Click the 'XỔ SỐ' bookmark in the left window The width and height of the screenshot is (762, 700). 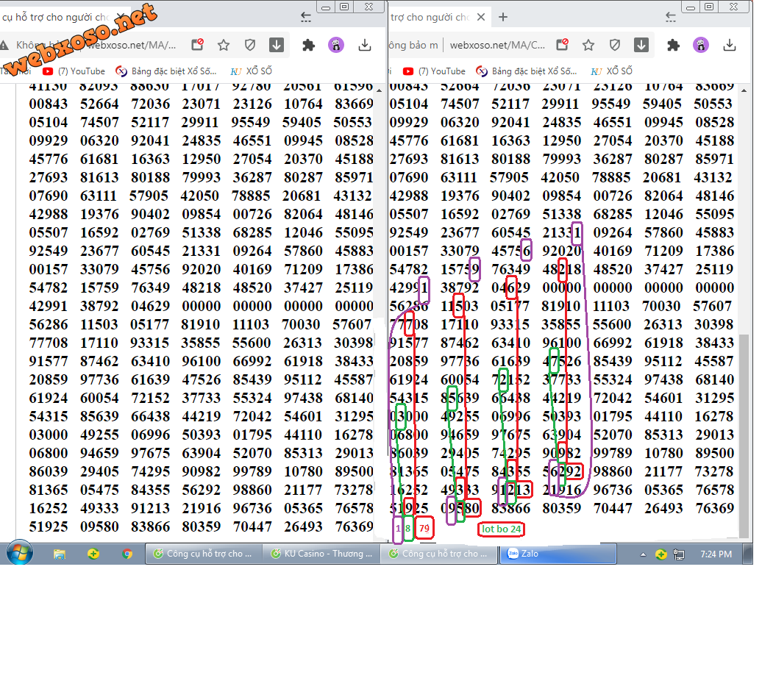click(x=252, y=71)
